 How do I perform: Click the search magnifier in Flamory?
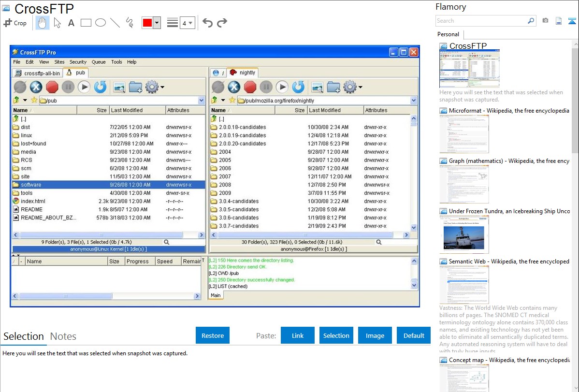pos(531,21)
